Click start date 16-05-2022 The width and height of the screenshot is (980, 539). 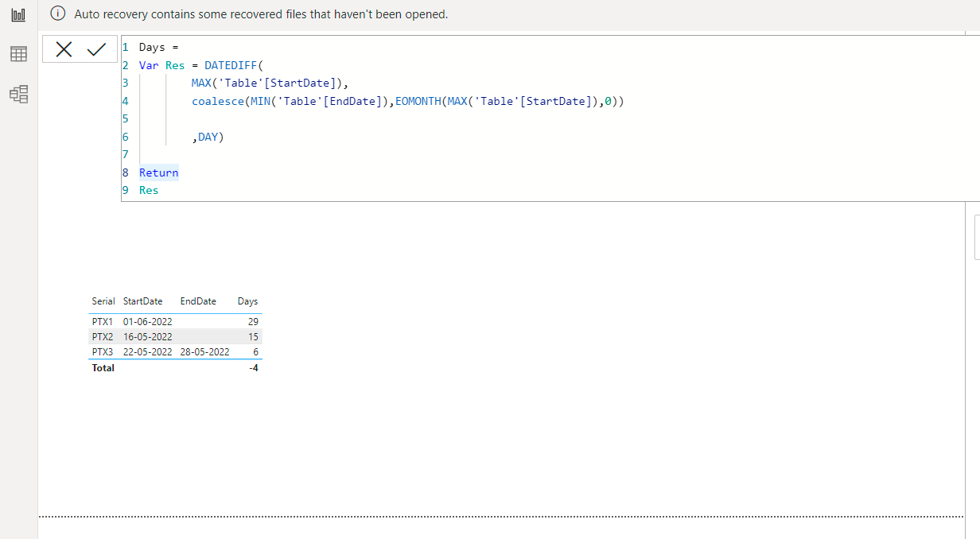[x=147, y=336]
